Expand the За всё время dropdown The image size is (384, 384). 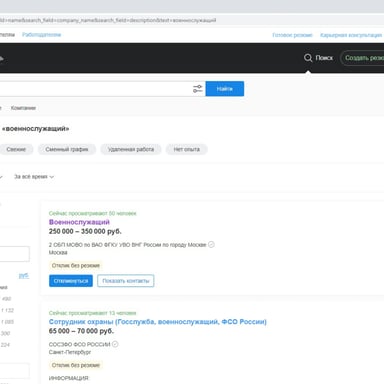(34, 177)
